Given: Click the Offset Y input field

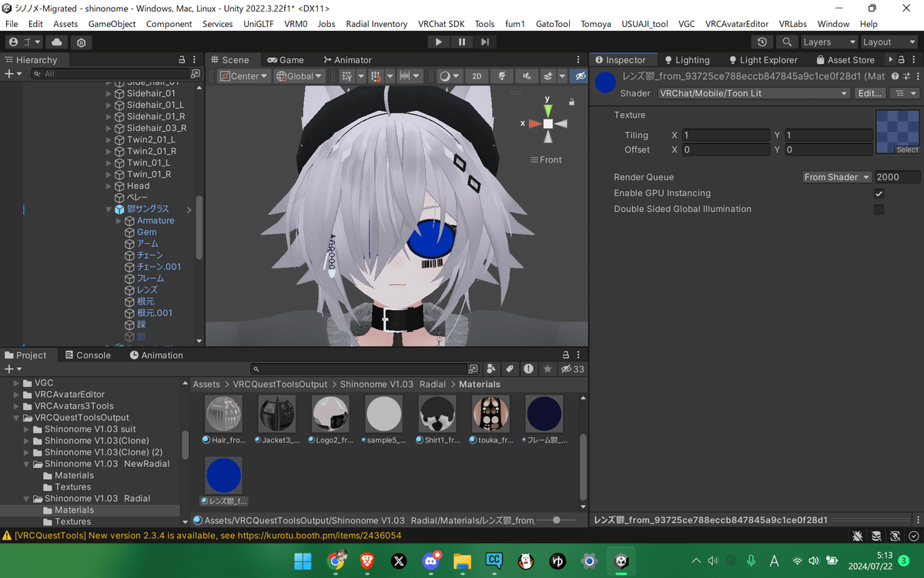Looking at the screenshot, I should pyautogui.click(x=828, y=150).
